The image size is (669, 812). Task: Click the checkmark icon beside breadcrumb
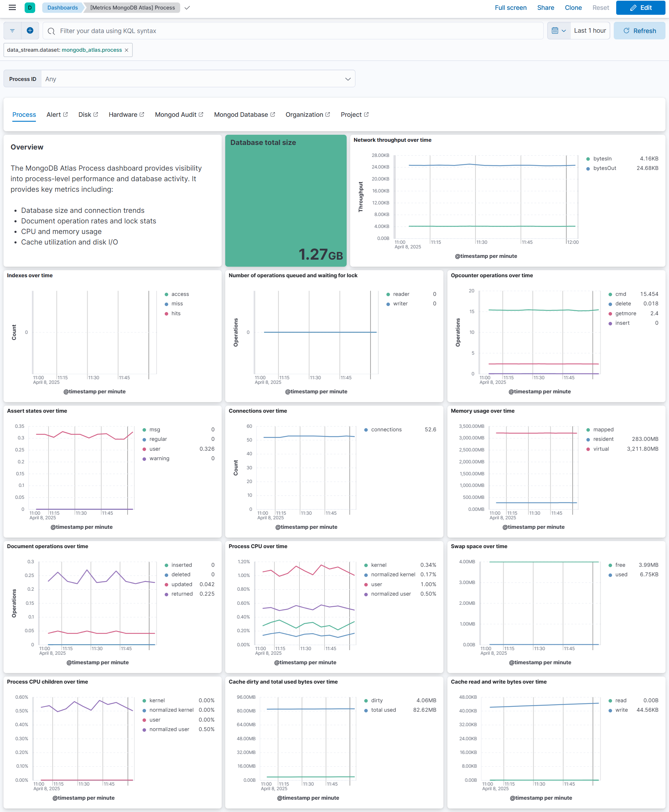click(187, 7)
